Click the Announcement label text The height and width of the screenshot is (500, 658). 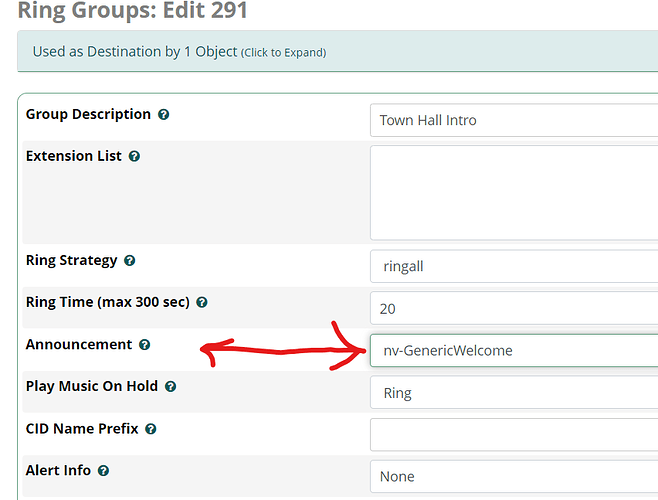(79, 344)
